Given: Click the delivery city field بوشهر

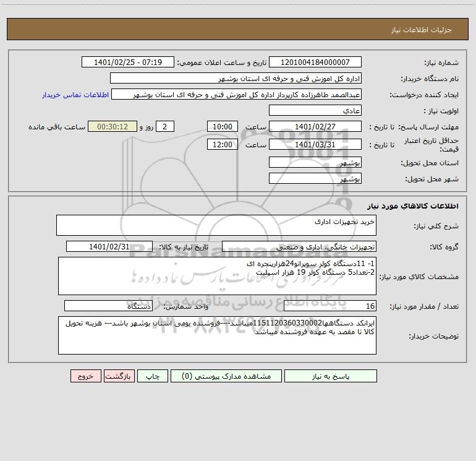Looking at the screenshot, I should coord(315,178).
